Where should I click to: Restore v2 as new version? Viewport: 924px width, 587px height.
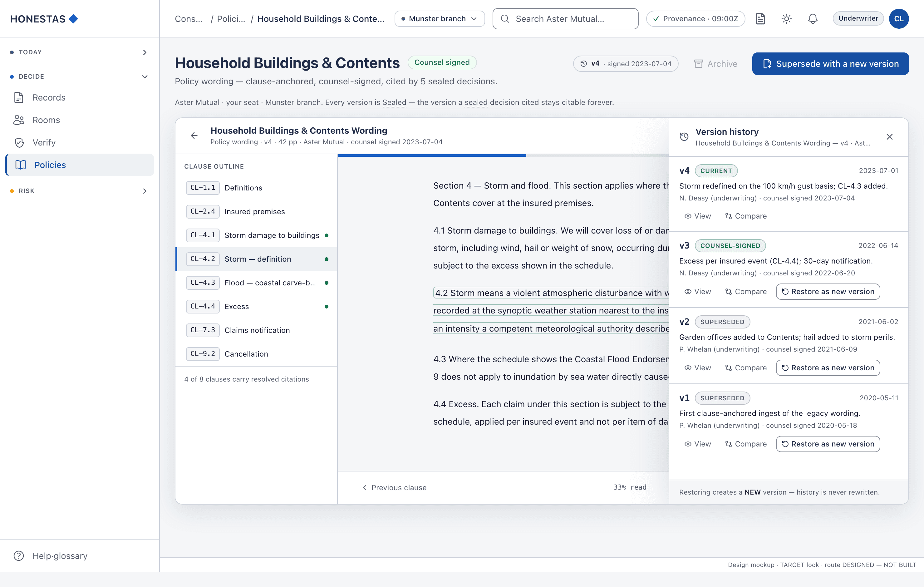click(x=828, y=368)
